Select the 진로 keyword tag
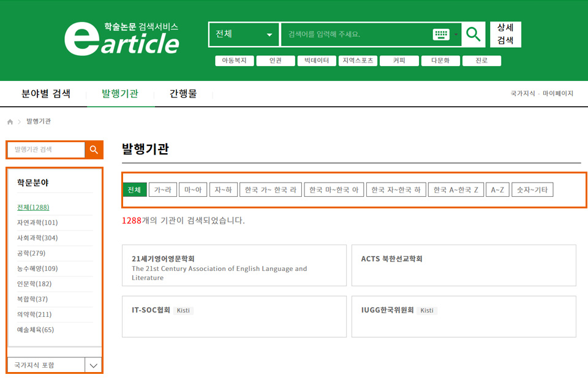The image size is (588, 380). click(481, 61)
